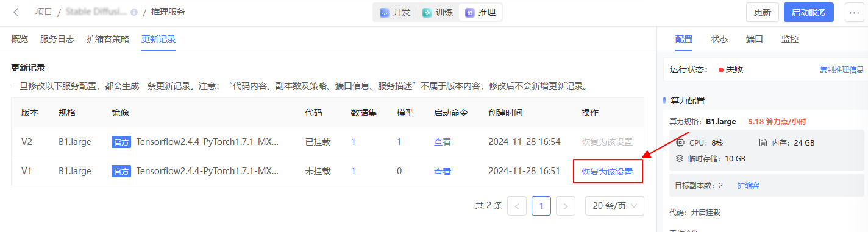This screenshot has width=868, height=232.
Task: Click the red failed status dot
Action: [x=720, y=70]
